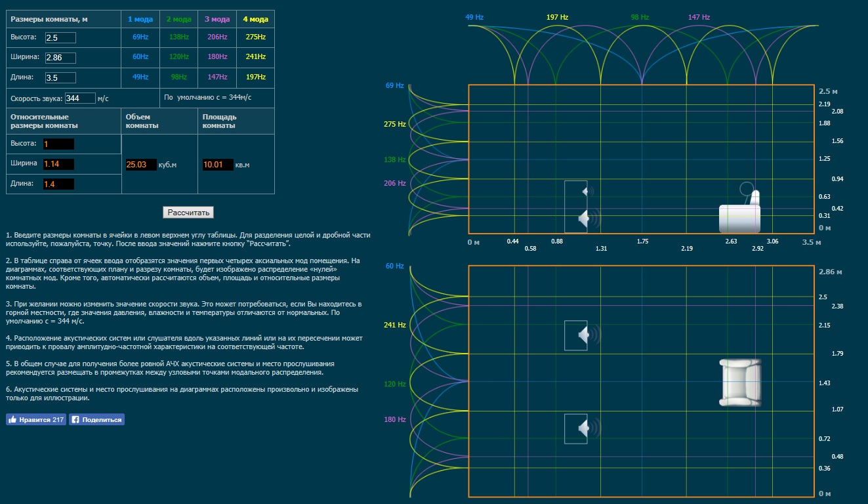The height and width of the screenshot is (504, 868).
Task: Click the '49Hz' cell in the modes table
Action: click(140, 77)
